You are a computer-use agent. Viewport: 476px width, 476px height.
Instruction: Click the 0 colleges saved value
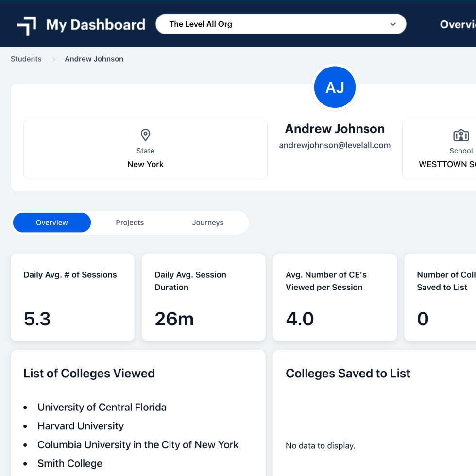pos(423,319)
